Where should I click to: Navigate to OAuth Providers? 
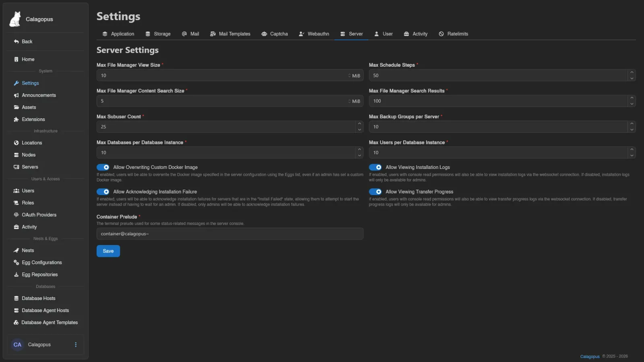(x=39, y=215)
